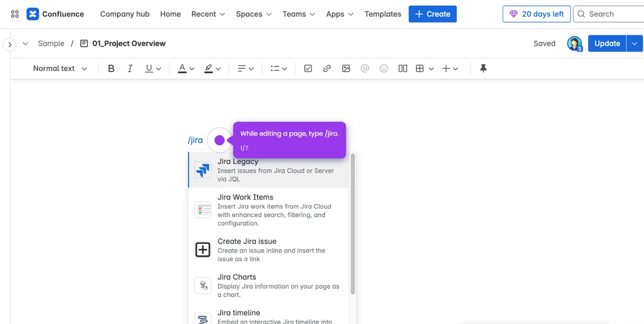
Task: Toggle bold formatting
Action: 111,68
